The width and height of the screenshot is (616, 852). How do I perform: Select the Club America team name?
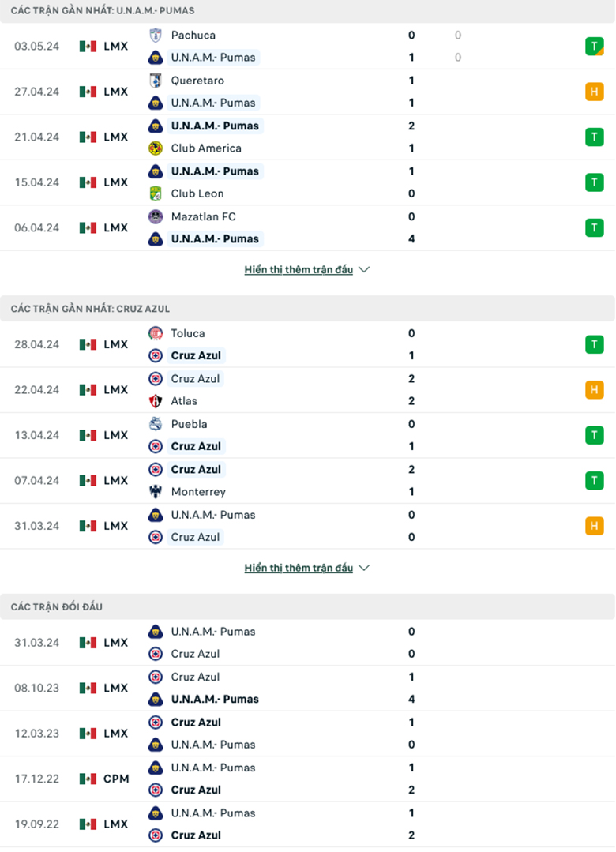click(x=206, y=148)
